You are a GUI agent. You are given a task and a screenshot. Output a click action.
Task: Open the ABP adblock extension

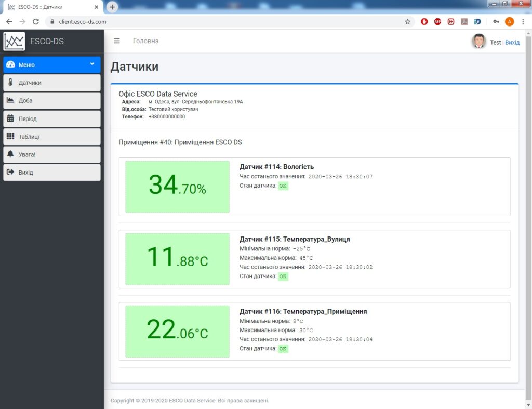pos(437,22)
